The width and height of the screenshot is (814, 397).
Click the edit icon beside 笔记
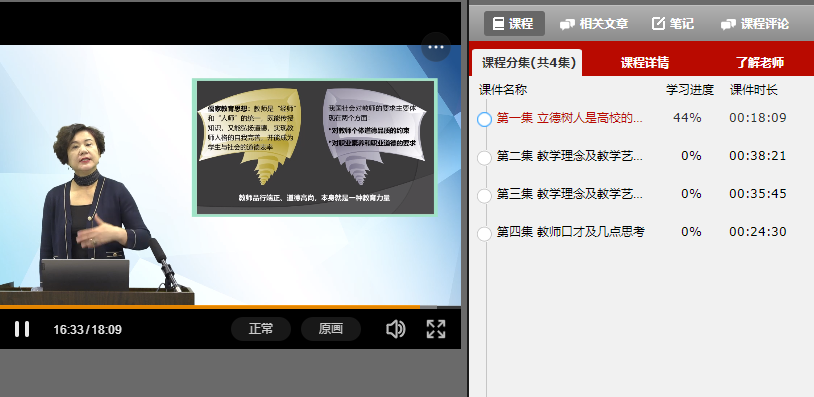point(658,23)
